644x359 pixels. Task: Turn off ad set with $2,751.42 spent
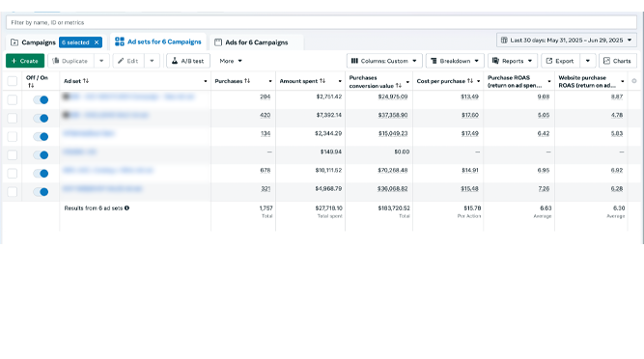[x=41, y=99]
